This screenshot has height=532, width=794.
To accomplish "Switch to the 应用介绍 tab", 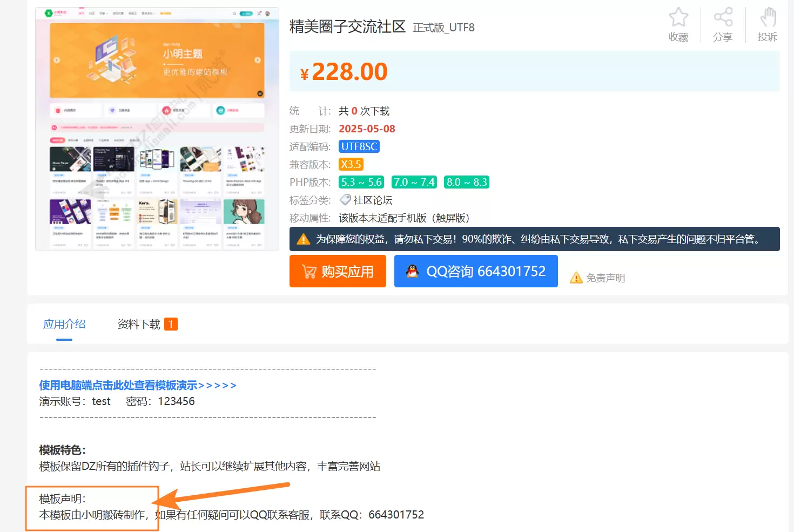I will pyautogui.click(x=64, y=324).
